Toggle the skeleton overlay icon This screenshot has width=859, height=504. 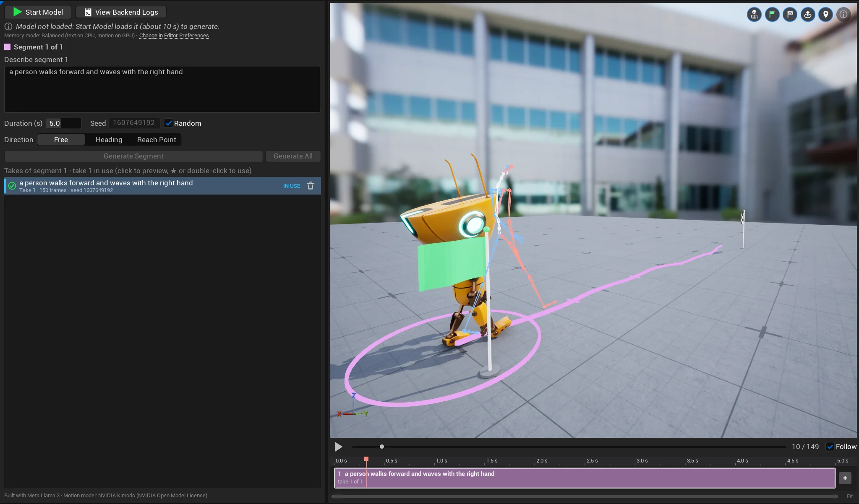754,15
